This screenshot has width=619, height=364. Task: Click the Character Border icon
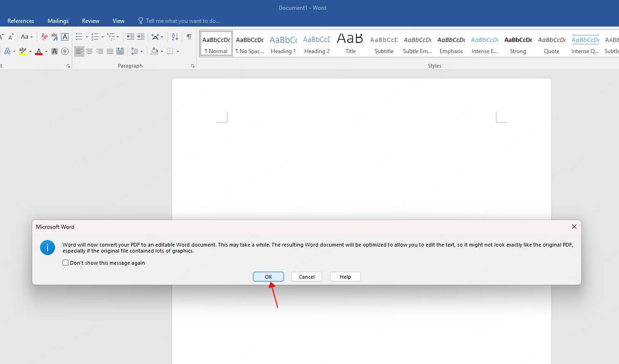coord(65,36)
